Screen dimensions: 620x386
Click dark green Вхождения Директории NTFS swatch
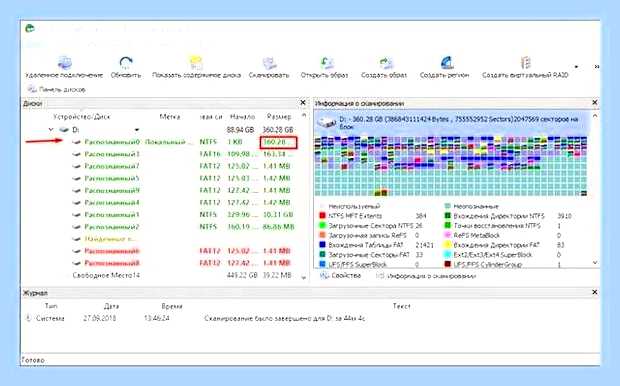[447, 216]
